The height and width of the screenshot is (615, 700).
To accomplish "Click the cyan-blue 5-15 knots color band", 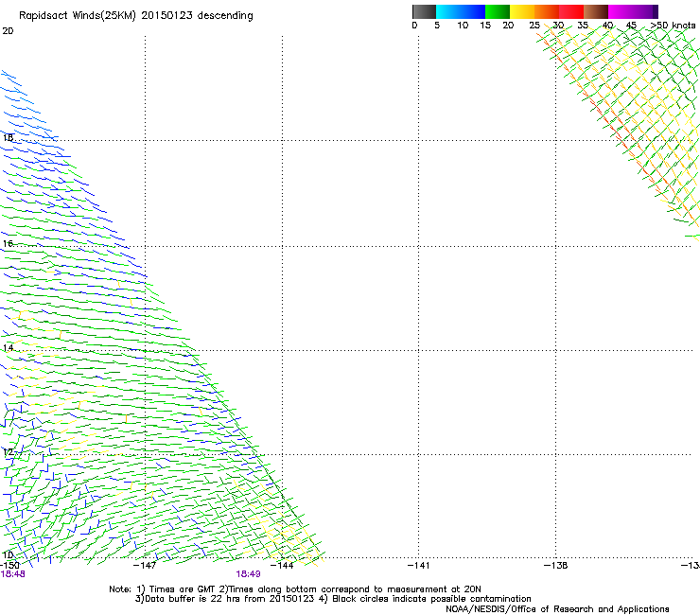I will click(x=461, y=11).
